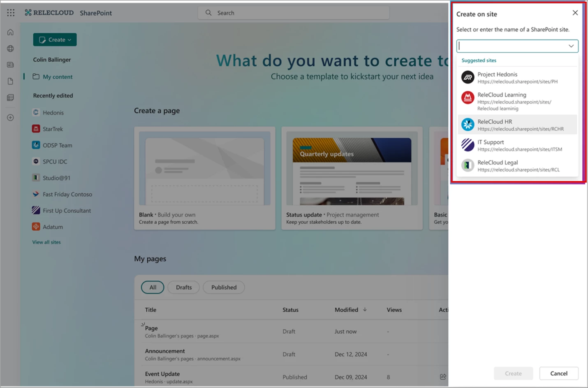Close the Create on site panel
The width and height of the screenshot is (588, 388).
click(x=575, y=13)
